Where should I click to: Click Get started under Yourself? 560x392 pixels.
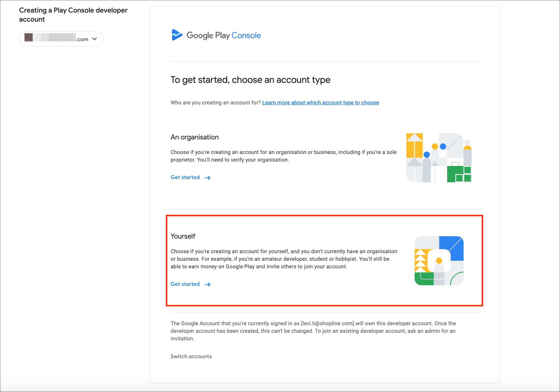[185, 284]
